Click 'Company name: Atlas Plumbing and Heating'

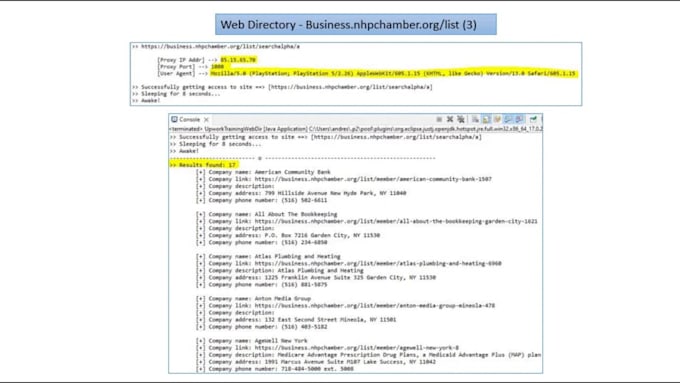click(275, 256)
